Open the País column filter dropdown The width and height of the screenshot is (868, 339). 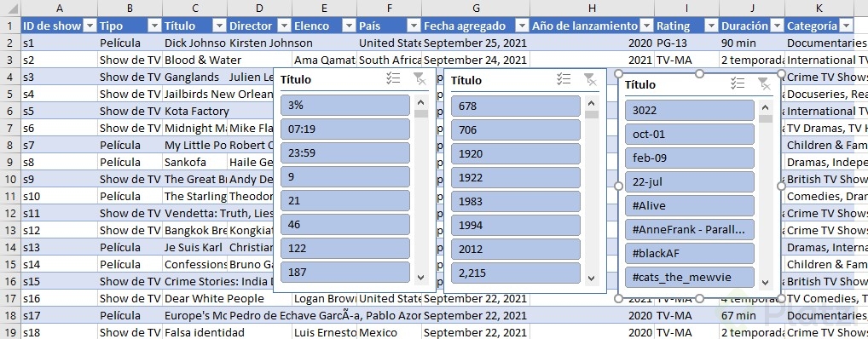point(414,26)
